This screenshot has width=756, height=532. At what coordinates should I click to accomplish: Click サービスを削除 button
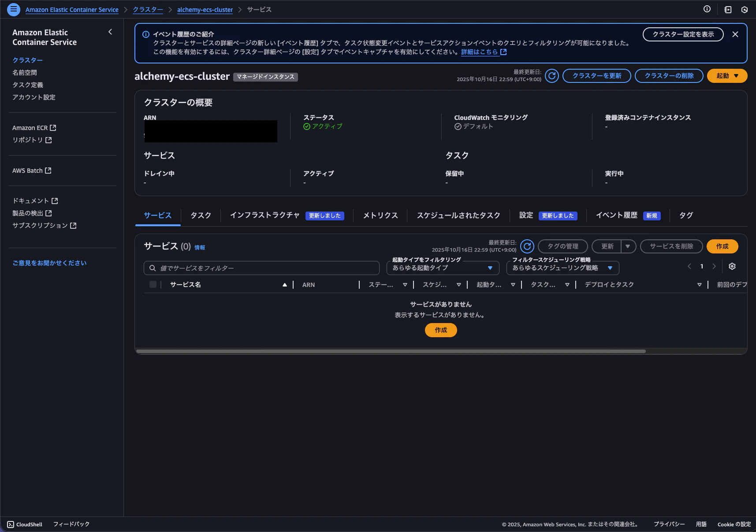pyautogui.click(x=671, y=246)
